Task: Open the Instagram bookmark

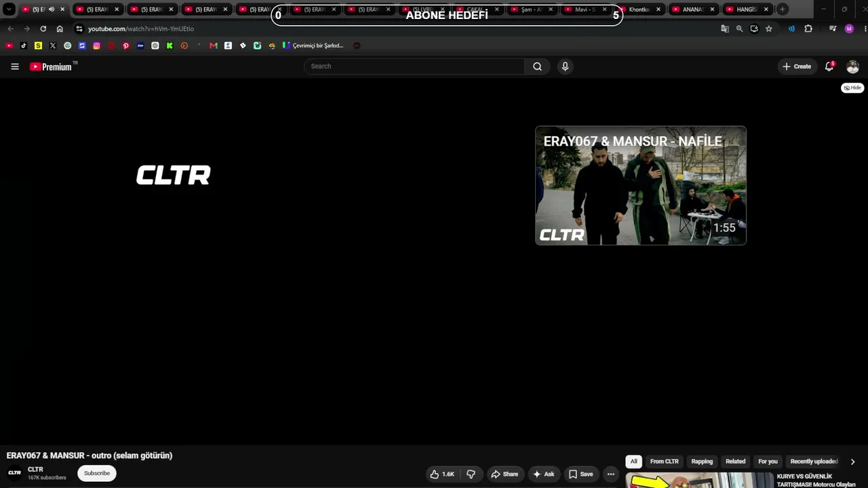Action: point(97,45)
